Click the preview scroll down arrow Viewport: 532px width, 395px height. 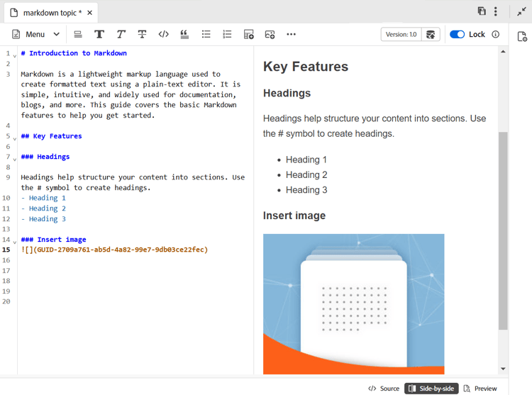pyautogui.click(x=503, y=369)
